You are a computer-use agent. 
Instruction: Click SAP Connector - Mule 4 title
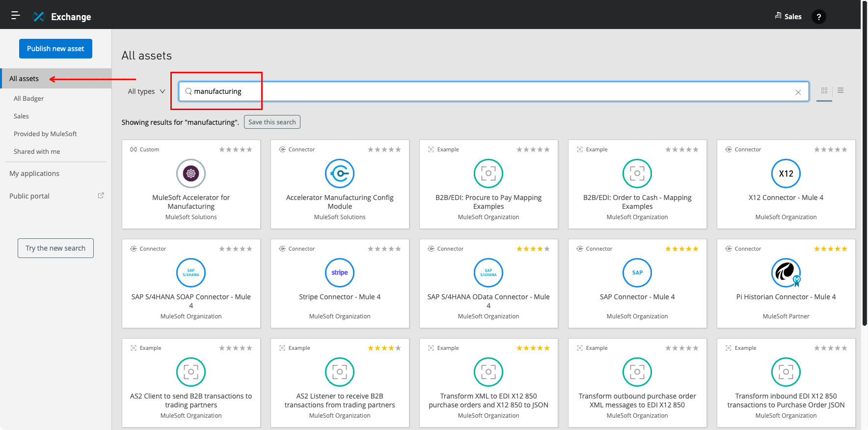tap(637, 297)
